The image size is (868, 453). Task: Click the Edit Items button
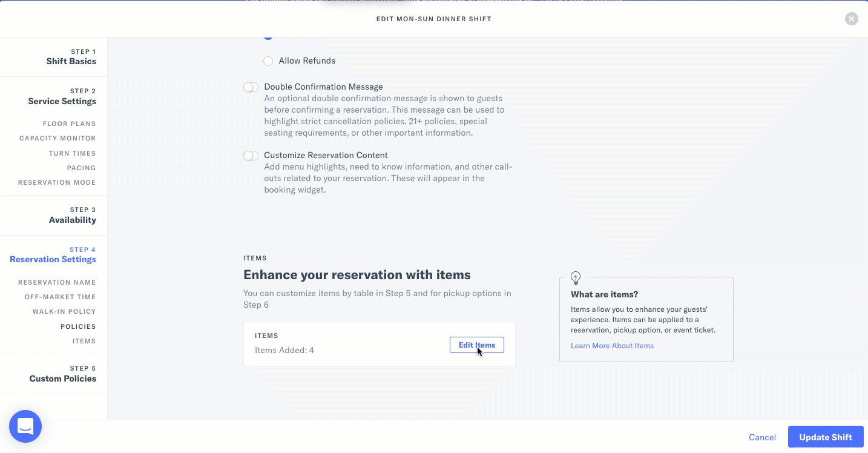coord(476,345)
